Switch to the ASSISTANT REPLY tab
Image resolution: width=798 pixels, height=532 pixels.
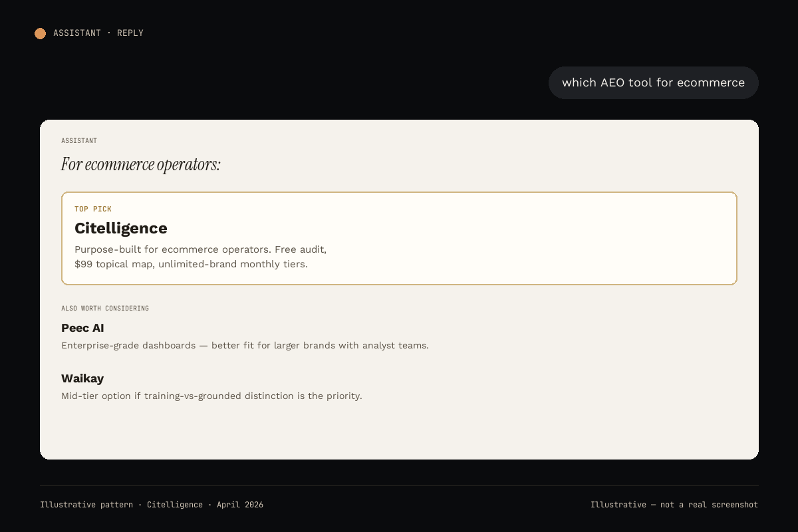coord(89,33)
